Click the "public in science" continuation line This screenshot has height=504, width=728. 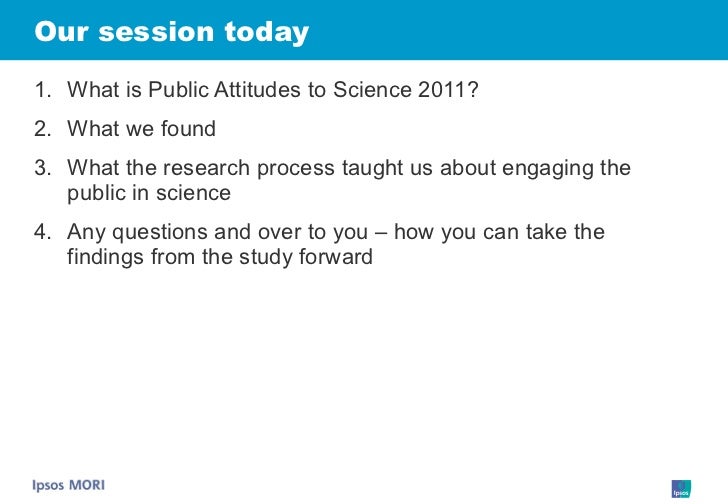[x=149, y=193]
